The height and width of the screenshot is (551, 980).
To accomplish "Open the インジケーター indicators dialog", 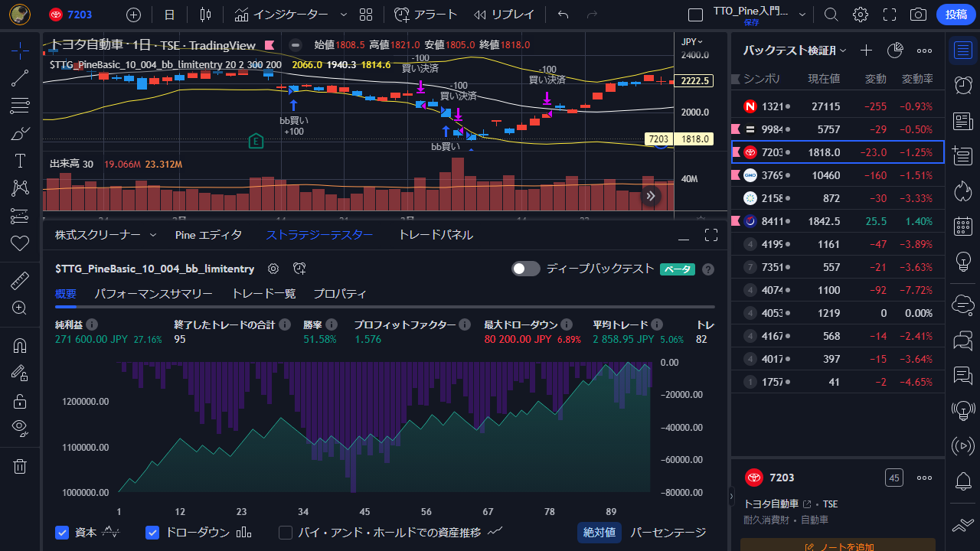I will tap(282, 15).
